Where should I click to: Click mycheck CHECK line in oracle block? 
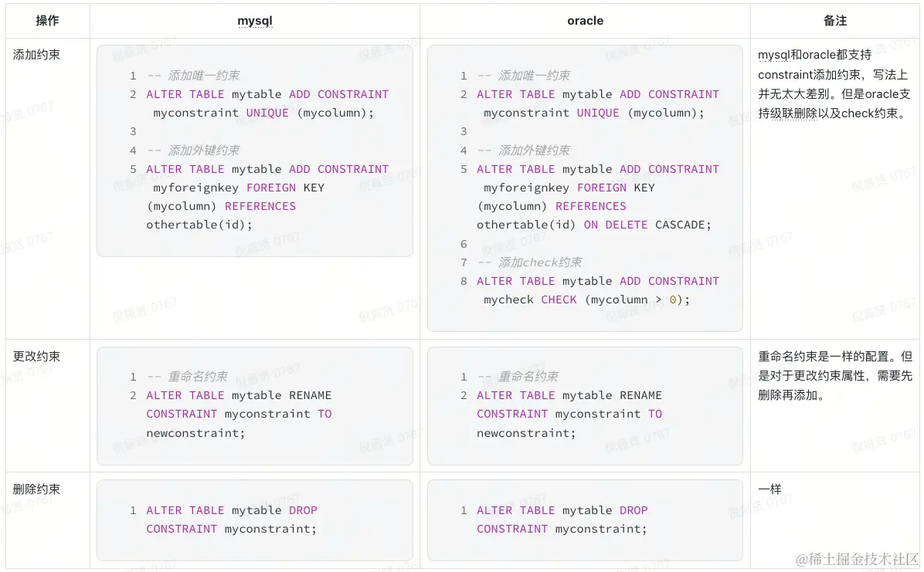coord(586,300)
